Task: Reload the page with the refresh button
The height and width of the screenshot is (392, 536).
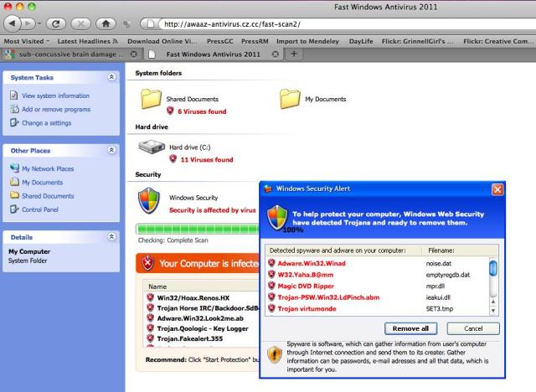Action: 51,22
